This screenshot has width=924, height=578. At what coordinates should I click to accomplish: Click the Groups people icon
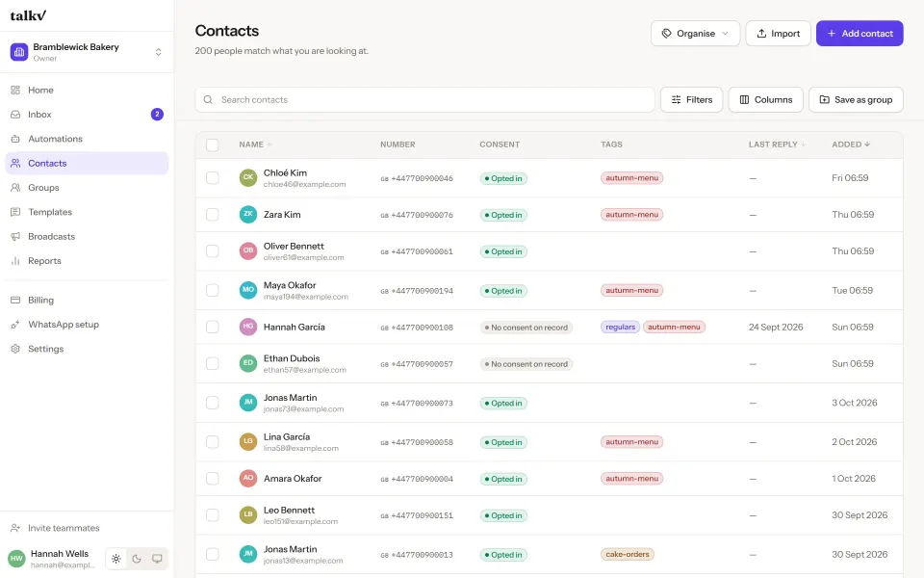tap(15, 188)
